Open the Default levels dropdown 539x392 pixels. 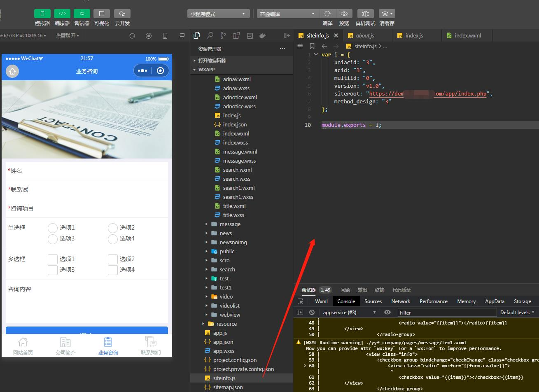[x=517, y=312]
